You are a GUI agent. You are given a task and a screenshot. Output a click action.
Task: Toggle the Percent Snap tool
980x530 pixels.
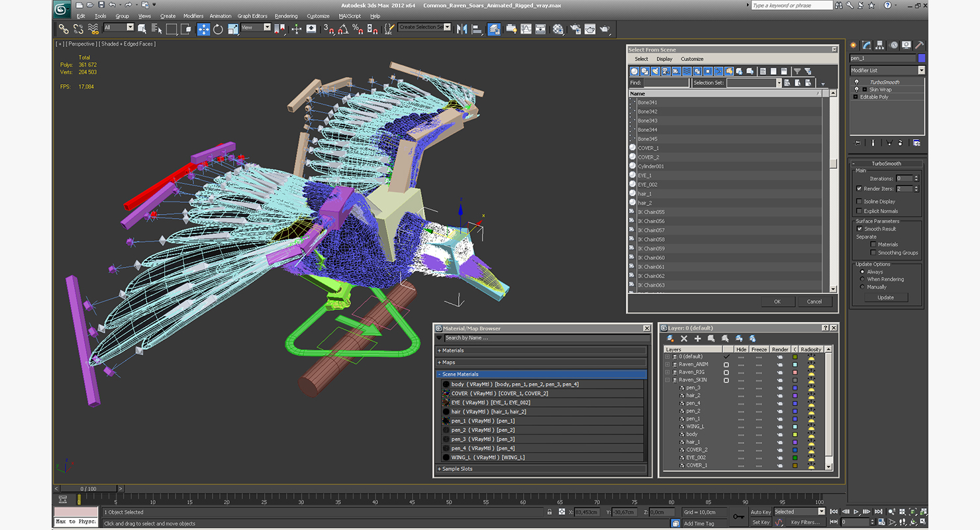pos(358,28)
